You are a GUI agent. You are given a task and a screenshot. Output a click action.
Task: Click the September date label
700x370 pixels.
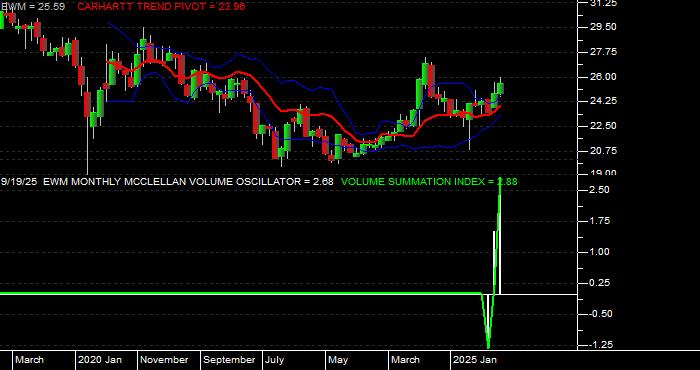[x=229, y=360]
